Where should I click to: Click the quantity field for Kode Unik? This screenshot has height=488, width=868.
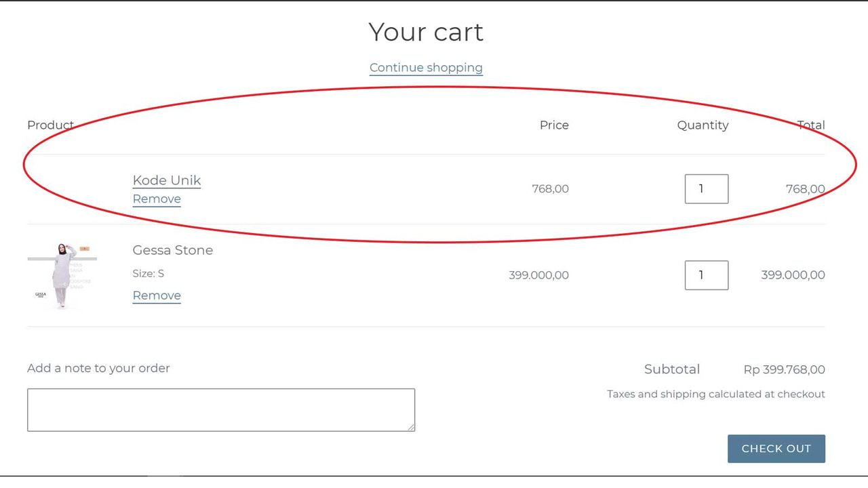(x=707, y=188)
